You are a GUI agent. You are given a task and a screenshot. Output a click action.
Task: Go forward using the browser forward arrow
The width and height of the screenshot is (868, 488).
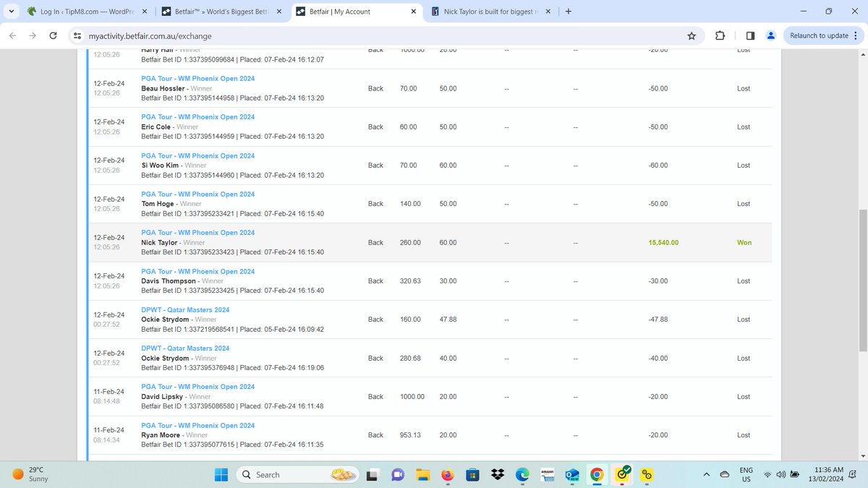point(33,35)
